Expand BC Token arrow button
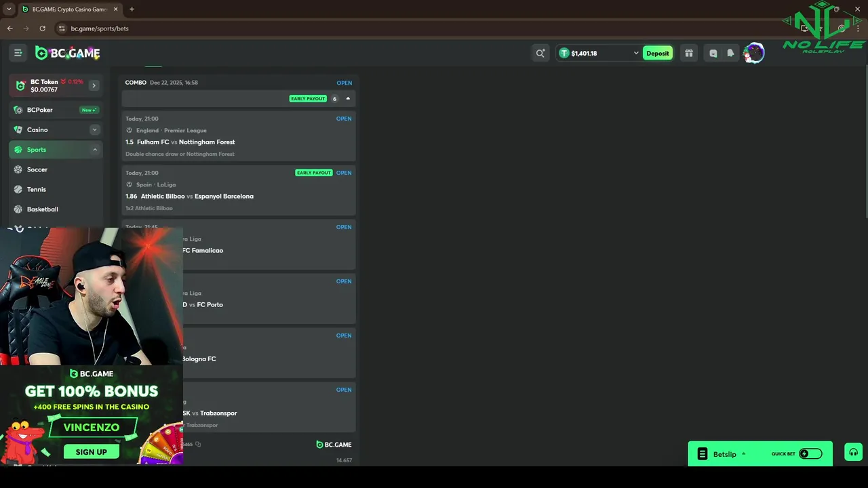 click(x=94, y=85)
